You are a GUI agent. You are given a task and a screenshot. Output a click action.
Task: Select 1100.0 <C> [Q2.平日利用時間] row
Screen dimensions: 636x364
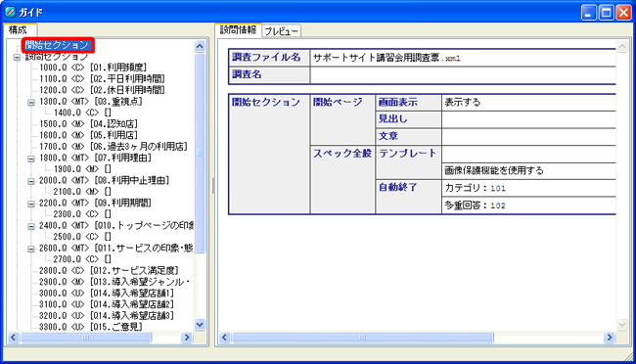click(x=102, y=78)
